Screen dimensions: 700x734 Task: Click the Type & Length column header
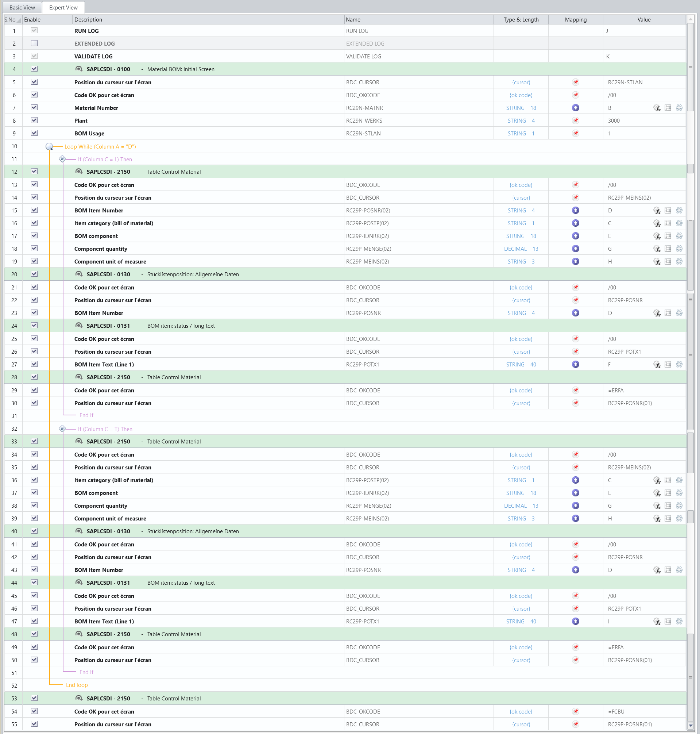click(x=521, y=19)
